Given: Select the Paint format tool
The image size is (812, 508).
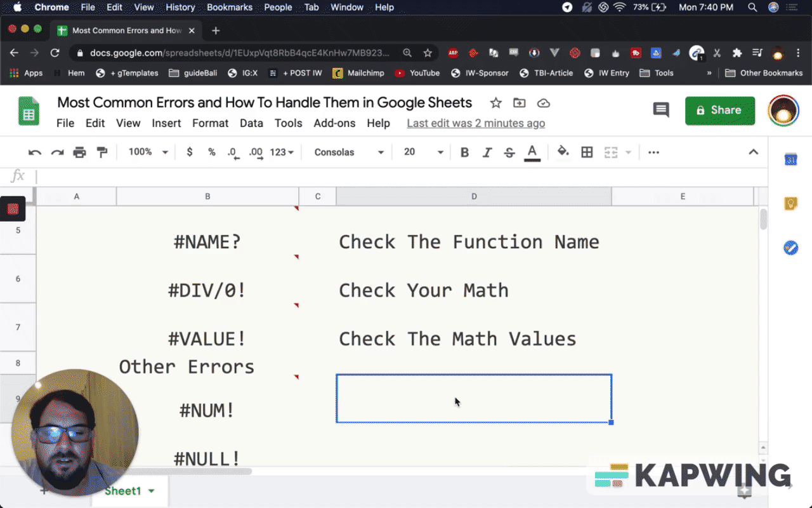Looking at the screenshot, I should tap(101, 152).
